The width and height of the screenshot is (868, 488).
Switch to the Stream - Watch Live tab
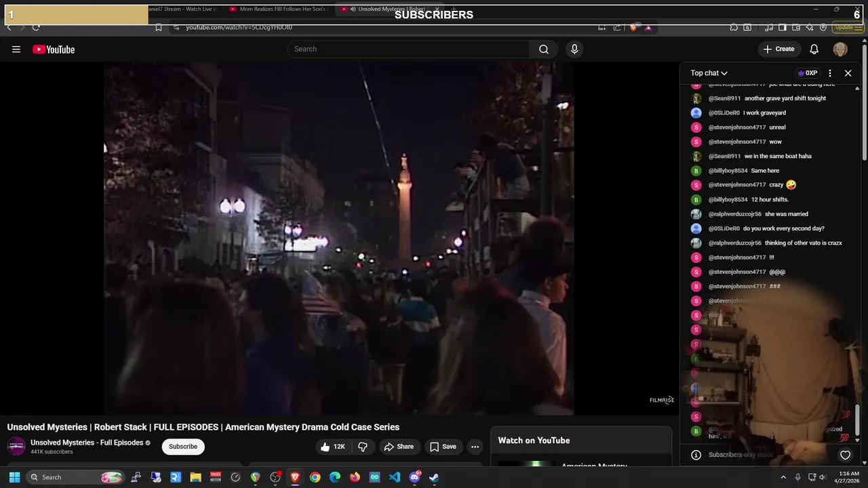click(183, 9)
